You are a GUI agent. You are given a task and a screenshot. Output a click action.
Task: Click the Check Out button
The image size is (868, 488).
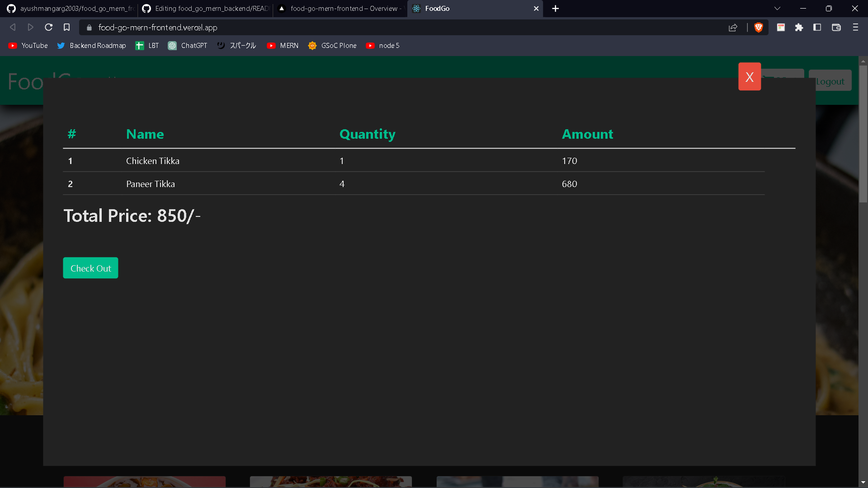pyautogui.click(x=90, y=267)
